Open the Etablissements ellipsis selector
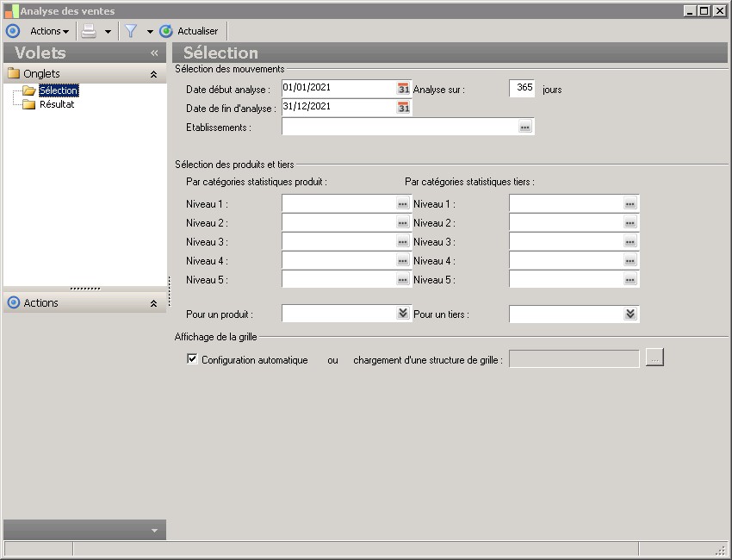 click(524, 128)
